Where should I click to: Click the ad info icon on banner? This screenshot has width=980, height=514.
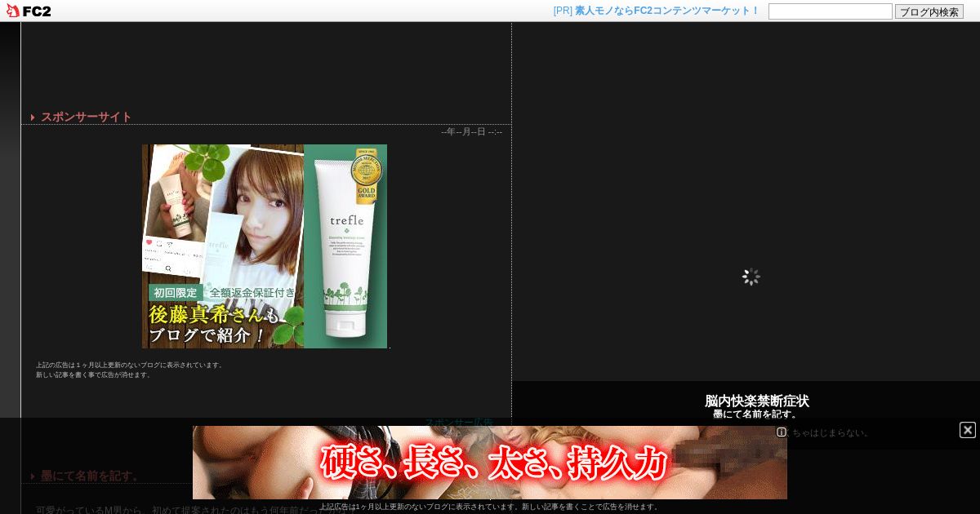tap(782, 432)
